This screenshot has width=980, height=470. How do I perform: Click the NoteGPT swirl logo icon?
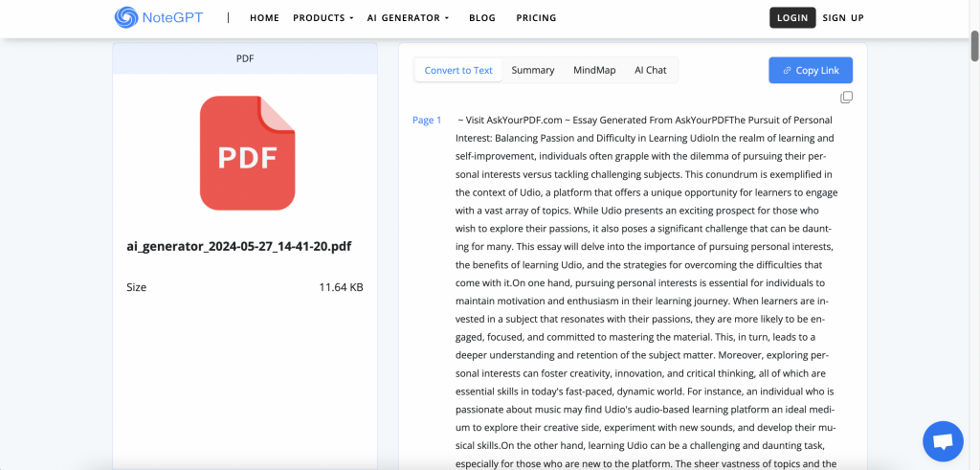125,17
